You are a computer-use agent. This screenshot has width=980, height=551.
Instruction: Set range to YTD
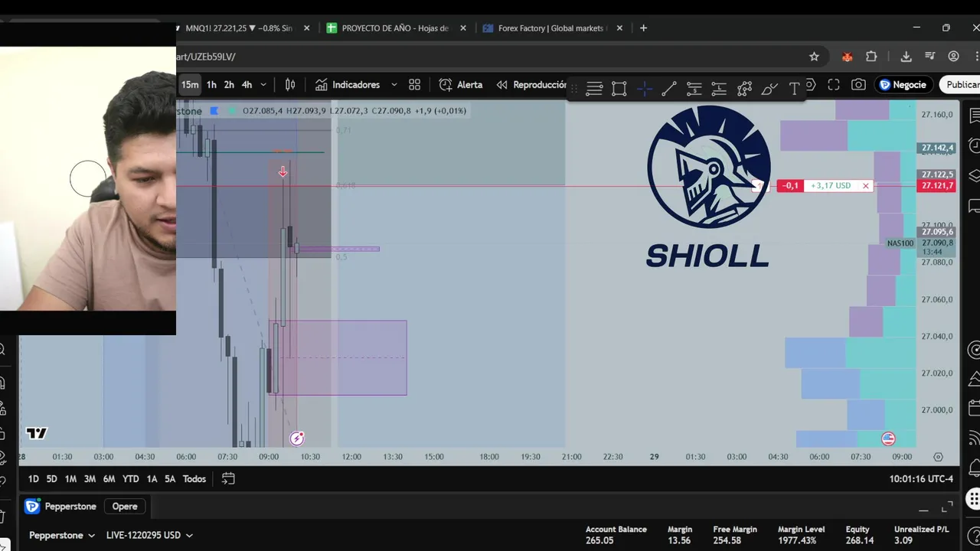(x=131, y=479)
